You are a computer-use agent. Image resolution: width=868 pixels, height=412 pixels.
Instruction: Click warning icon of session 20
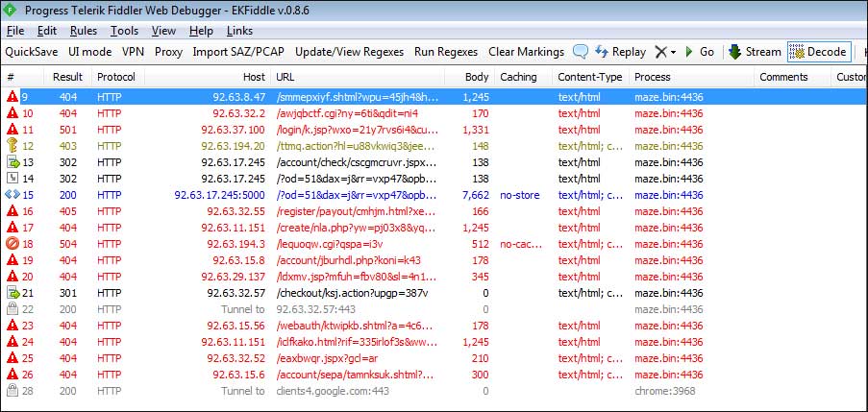pyautogui.click(x=12, y=277)
